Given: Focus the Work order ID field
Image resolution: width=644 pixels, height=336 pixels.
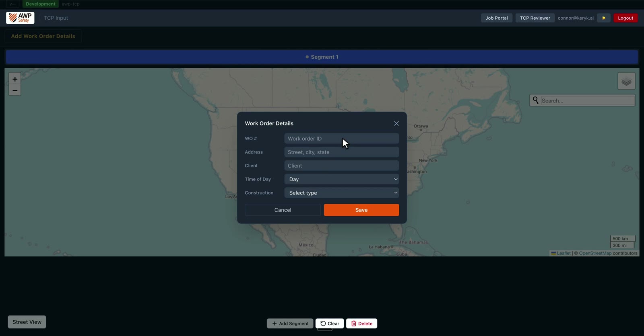Looking at the screenshot, I should 342,139.
